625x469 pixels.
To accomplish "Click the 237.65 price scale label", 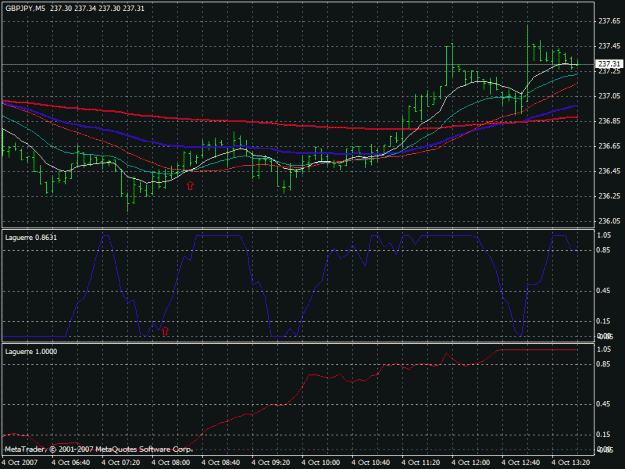I will (609, 22).
